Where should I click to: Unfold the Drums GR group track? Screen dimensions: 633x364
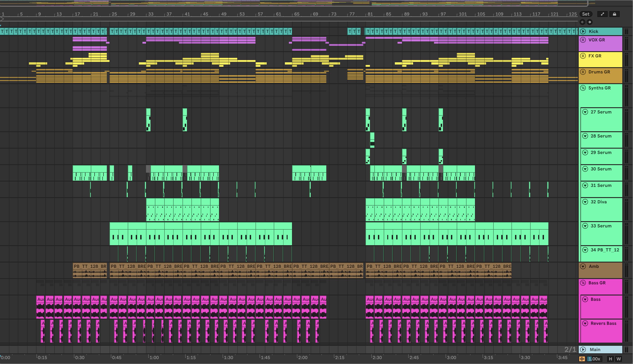pos(583,72)
